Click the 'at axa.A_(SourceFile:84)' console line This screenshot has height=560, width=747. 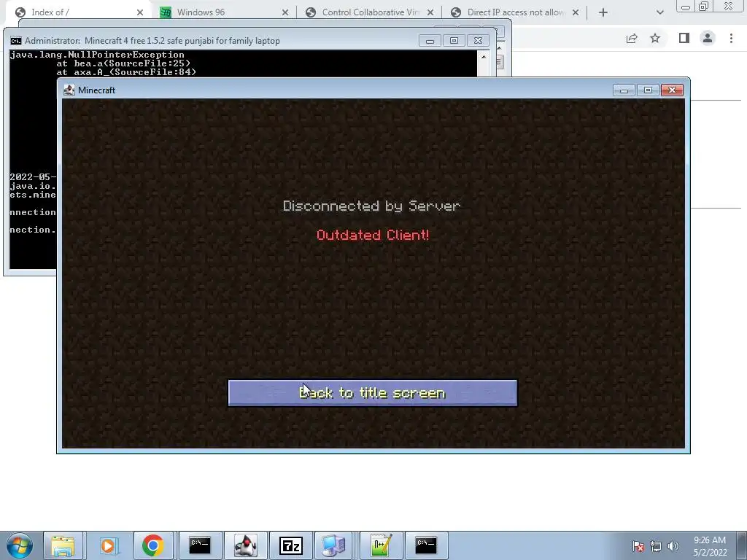[126, 72]
